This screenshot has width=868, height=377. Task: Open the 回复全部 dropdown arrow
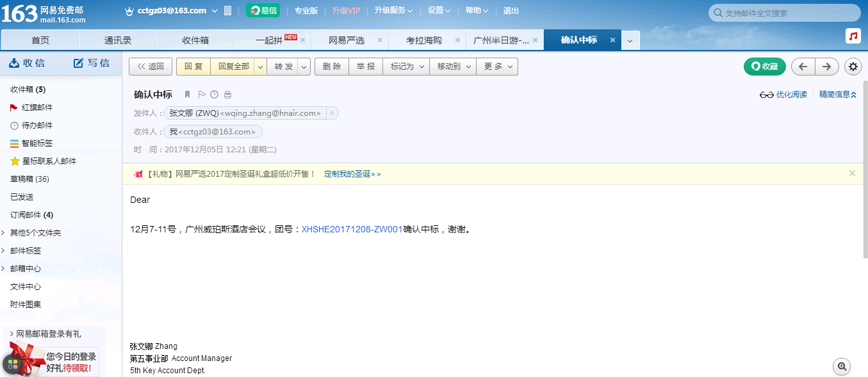[x=260, y=67]
